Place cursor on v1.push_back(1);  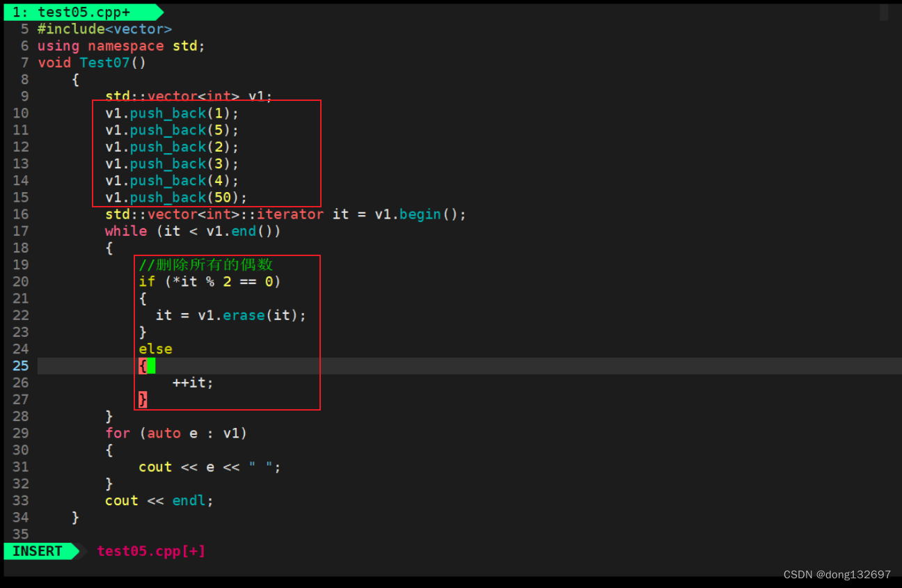172,113
